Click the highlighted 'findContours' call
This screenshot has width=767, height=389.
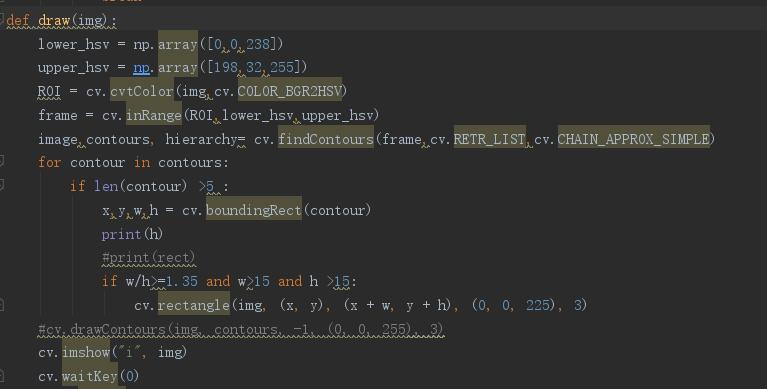coord(326,139)
